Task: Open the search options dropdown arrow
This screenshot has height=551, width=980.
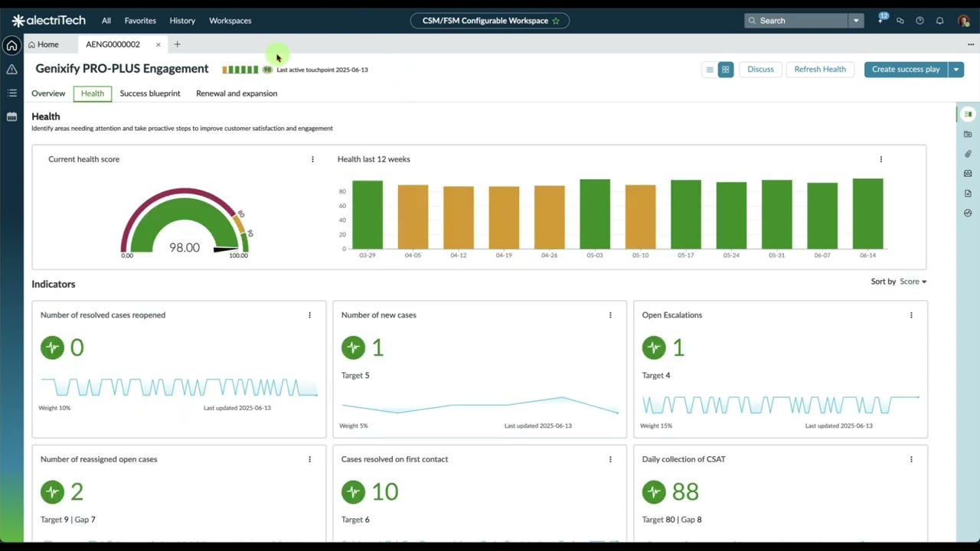Action: tap(856, 21)
